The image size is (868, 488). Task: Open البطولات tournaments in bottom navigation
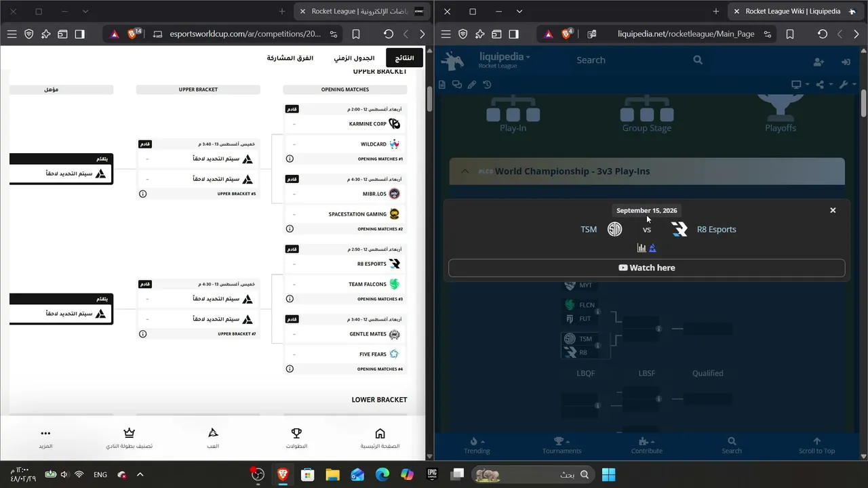pyautogui.click(x=296, y=439)
